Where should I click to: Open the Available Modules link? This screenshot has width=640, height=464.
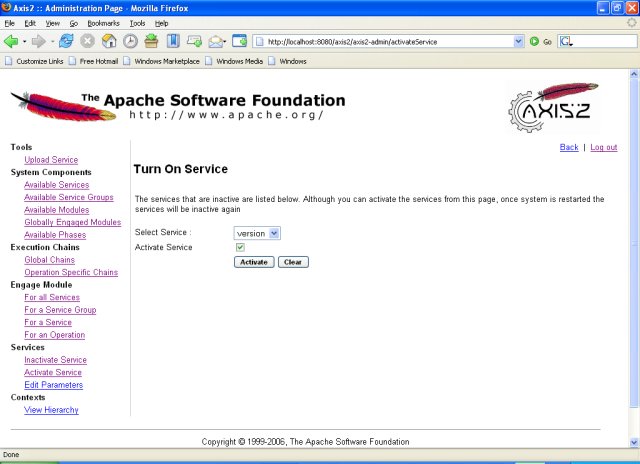tap(56, 210)
